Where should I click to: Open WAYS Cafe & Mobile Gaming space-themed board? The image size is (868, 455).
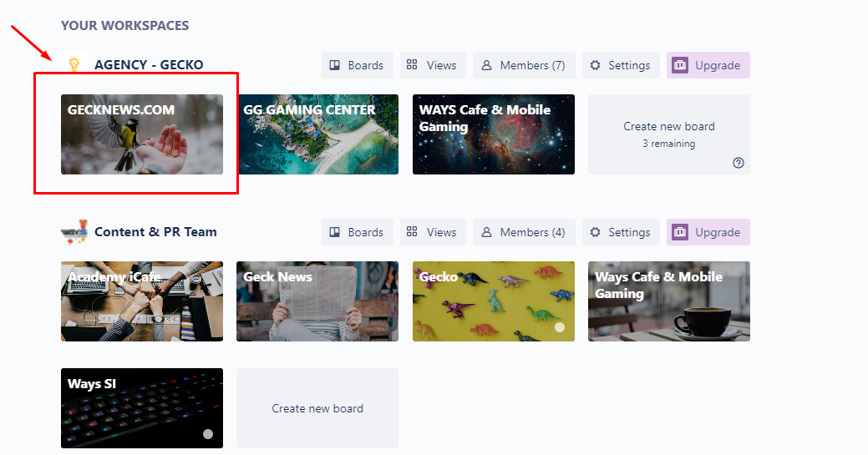tap(493, 134)
